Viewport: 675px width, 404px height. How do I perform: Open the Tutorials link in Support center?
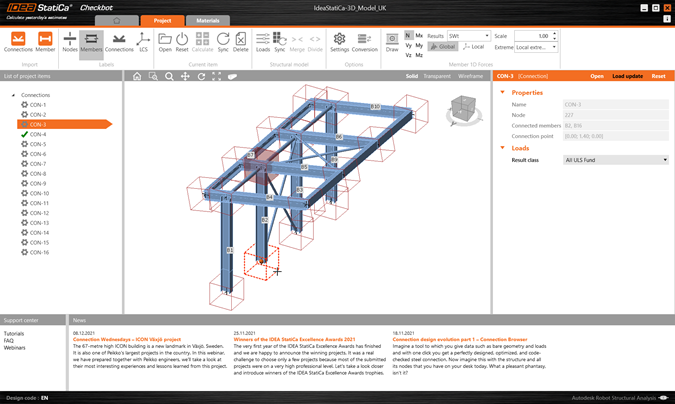[14, 333]
